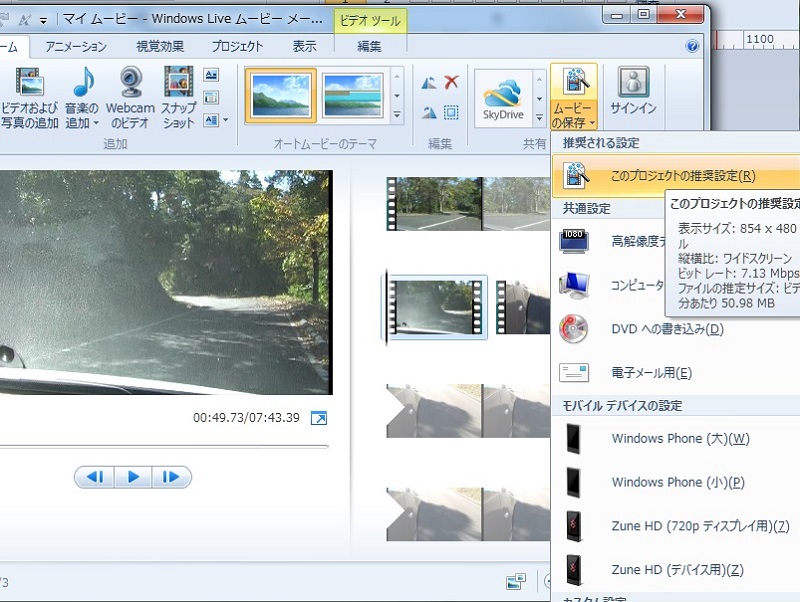Click the add music note icon
The height and width of the screenshot is (602, 800).
tap(83, 82)
